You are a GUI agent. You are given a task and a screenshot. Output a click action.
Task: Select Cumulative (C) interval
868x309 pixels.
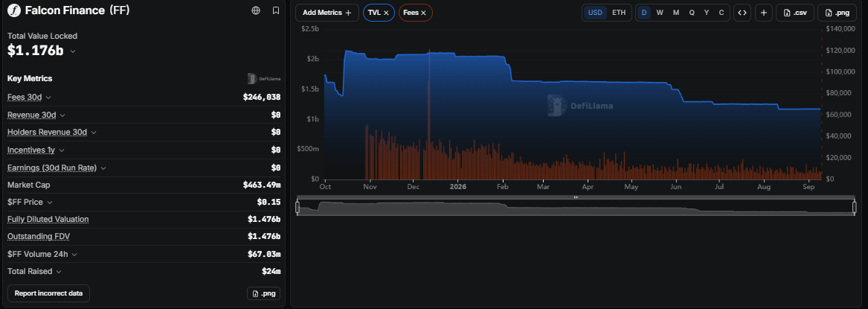click(x=721, y=13)
